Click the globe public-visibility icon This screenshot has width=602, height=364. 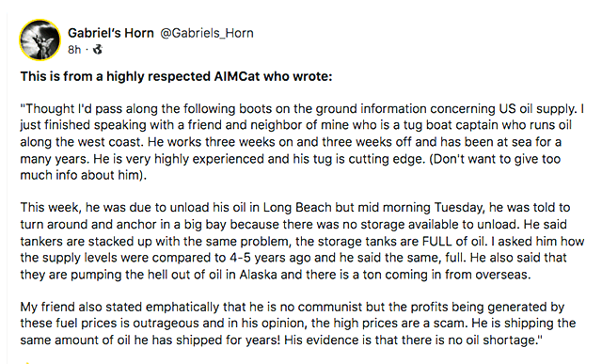[x=98, y=50]
